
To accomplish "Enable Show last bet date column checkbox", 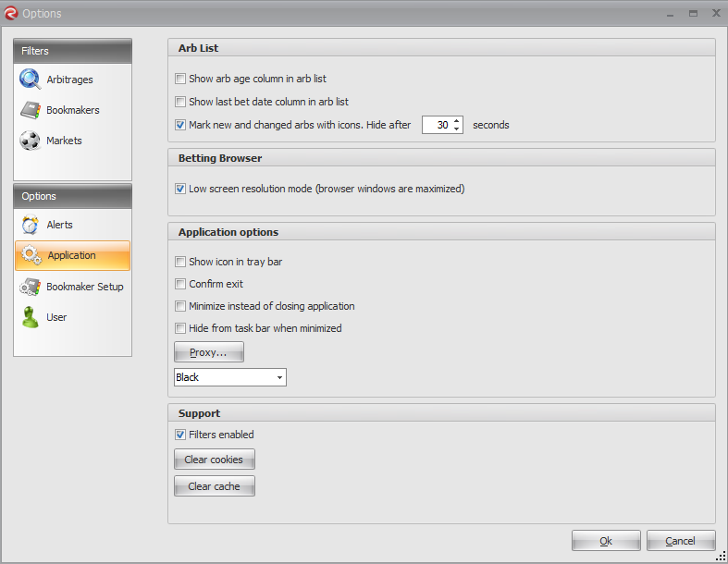I will coord(180,102).
